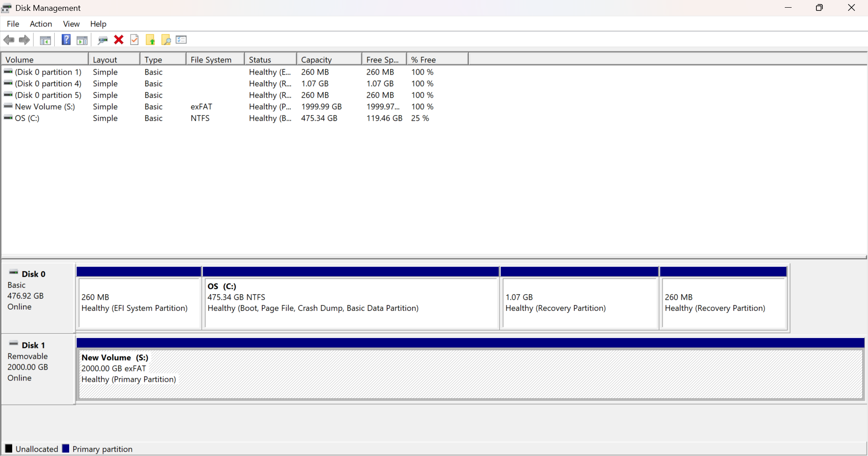868x456 pixels.
Task: Click the Disk Management icon in the title bar
Action: point(6,8)
